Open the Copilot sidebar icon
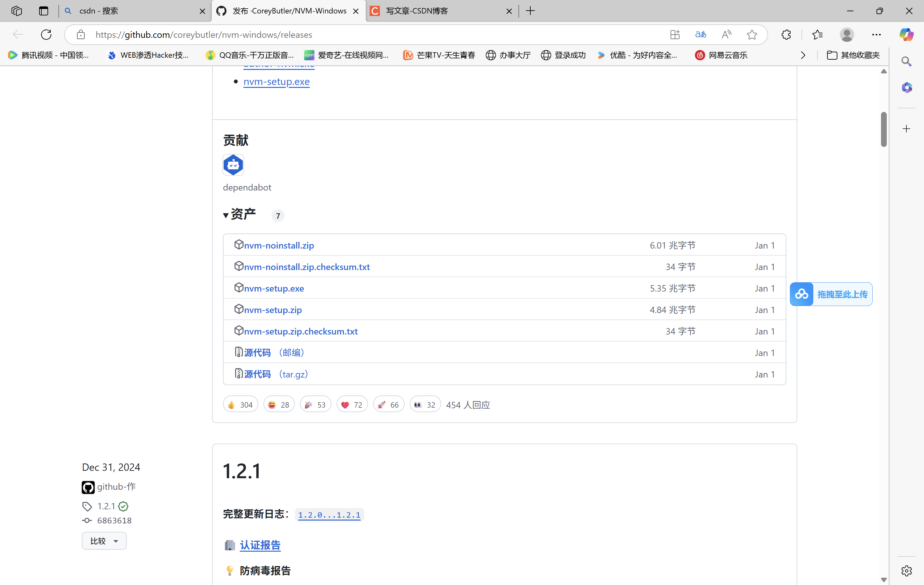 point(906,35)
